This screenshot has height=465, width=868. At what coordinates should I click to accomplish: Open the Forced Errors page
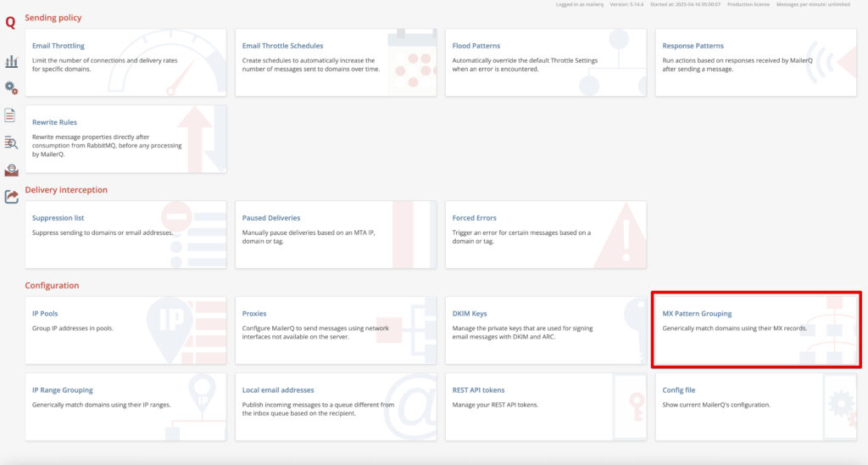(x=474, y=218)
